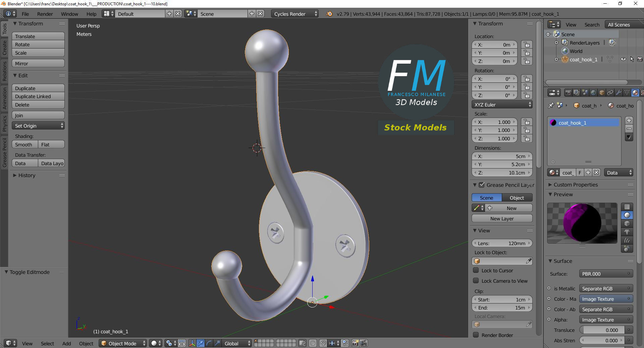Open the Render menu

[45, 14]
